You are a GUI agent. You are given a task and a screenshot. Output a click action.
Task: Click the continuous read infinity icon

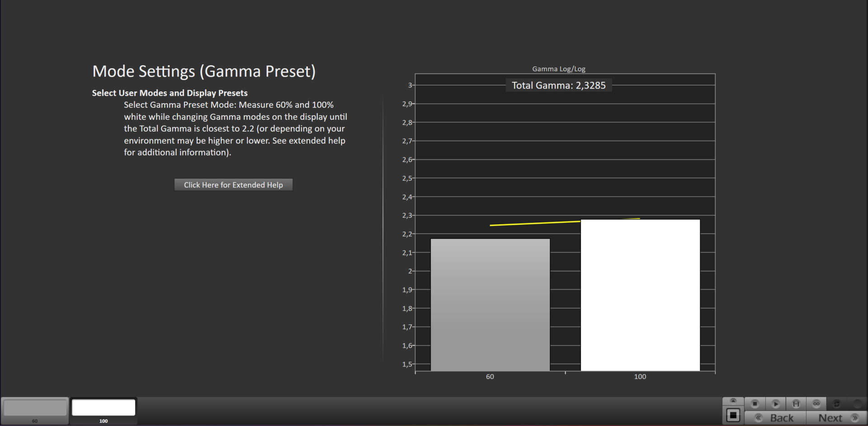pyautogui.click(x=816, y=404)
